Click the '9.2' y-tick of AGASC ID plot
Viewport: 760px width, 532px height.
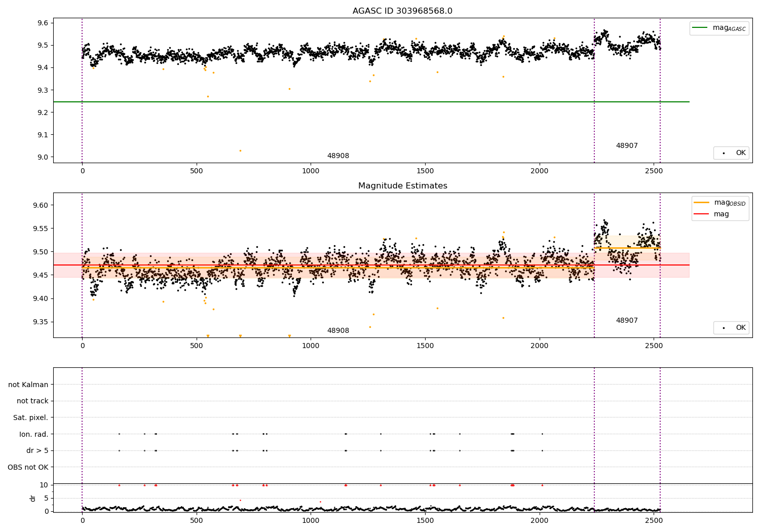coord(43,112)
